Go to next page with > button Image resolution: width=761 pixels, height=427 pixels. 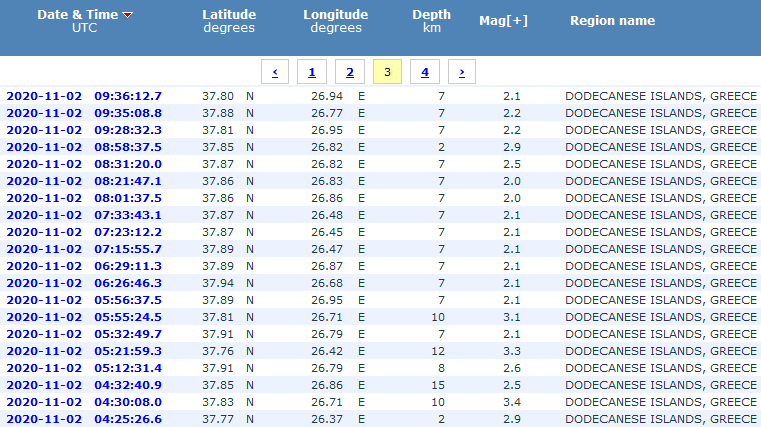pos(462,72)
